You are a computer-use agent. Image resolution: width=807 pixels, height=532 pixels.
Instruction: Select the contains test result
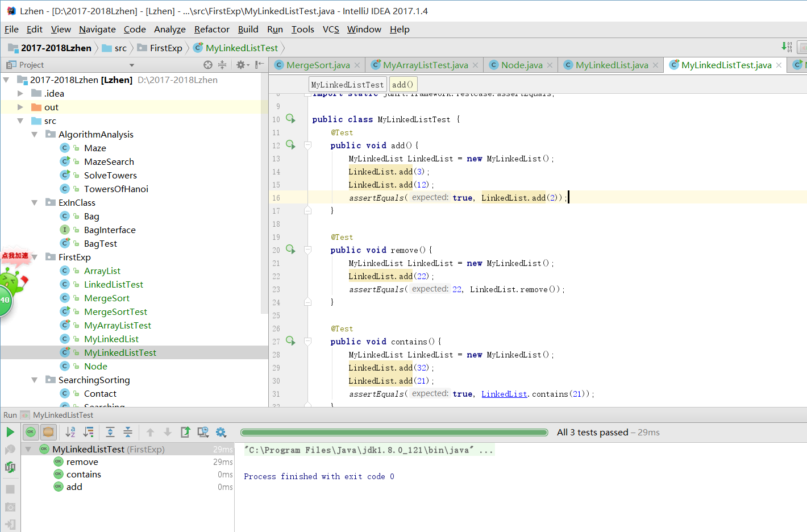pyautogui.click(x=84, y=475)
